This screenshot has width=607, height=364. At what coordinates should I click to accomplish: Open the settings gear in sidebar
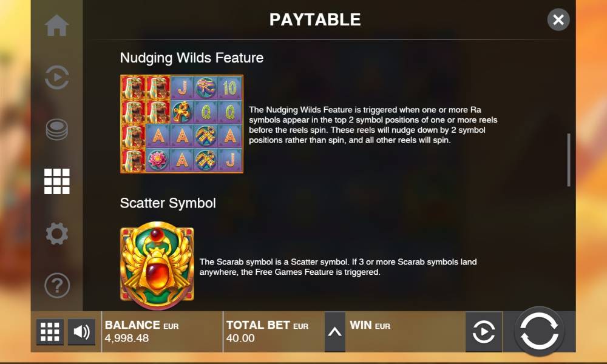click(57, 233)
